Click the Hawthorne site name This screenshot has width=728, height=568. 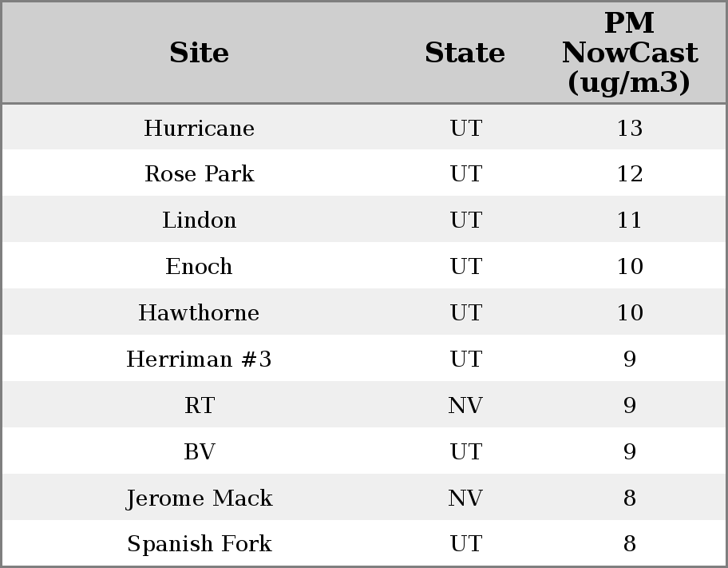point(199,313)
